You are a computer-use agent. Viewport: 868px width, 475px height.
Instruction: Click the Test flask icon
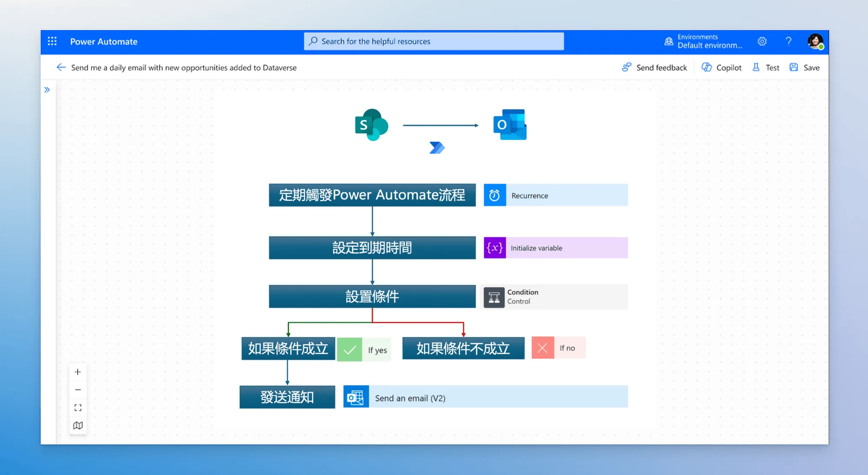point(756,67)
